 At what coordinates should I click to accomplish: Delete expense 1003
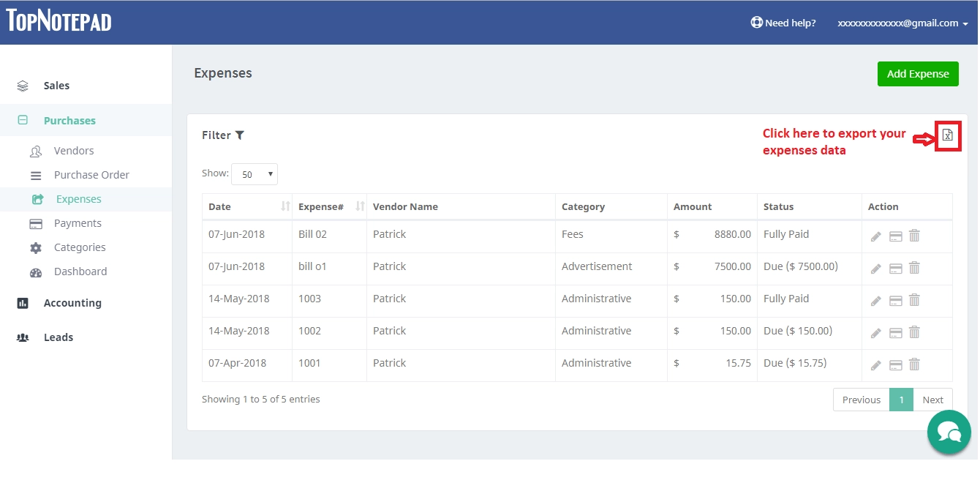[x=914, y=300]
